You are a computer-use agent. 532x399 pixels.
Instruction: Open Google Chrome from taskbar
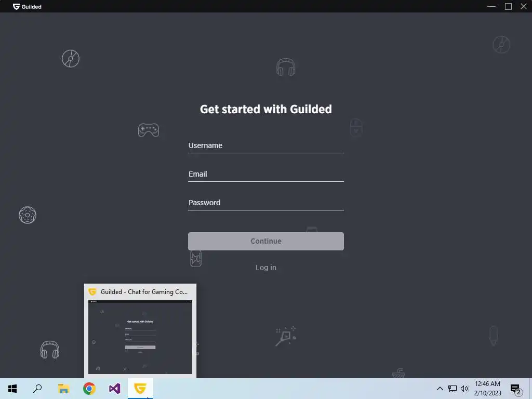tap(89, 389)
